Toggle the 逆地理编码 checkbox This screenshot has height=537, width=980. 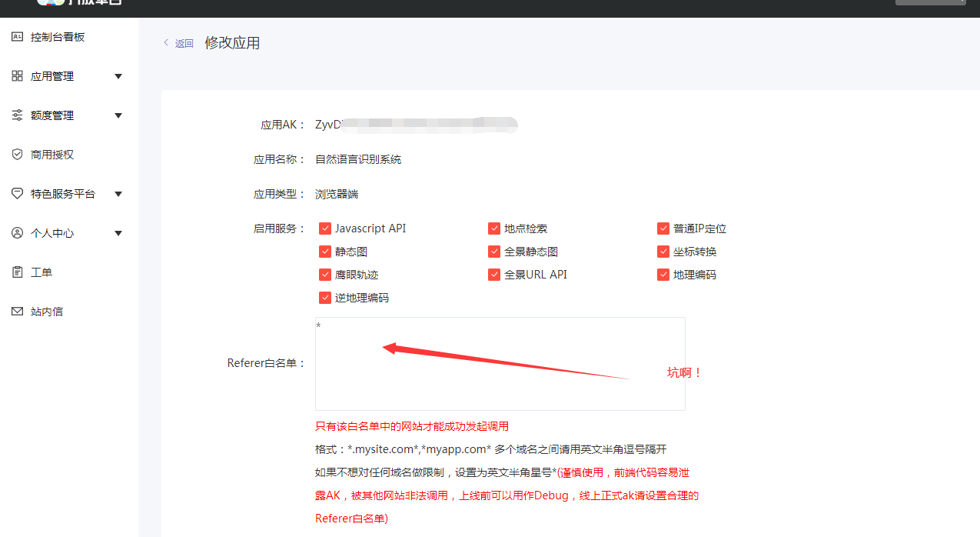click(325, 297)
